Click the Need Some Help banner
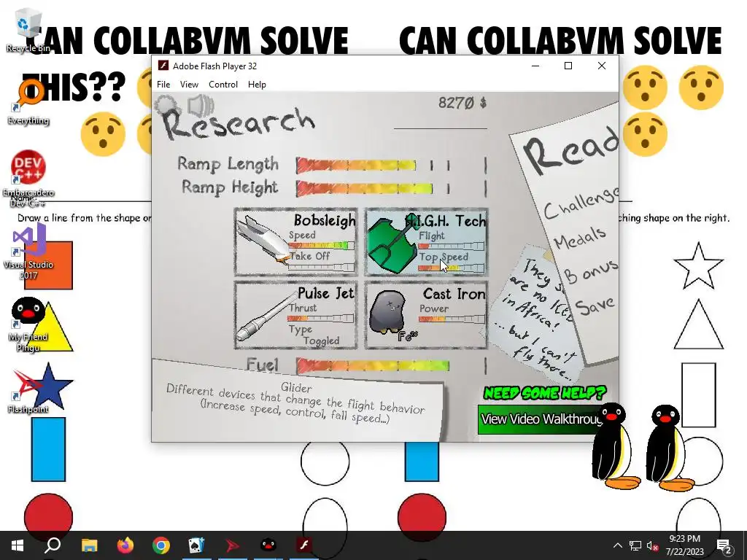The width and height of the screenshot is (747, 560). [x=544, y=393]
